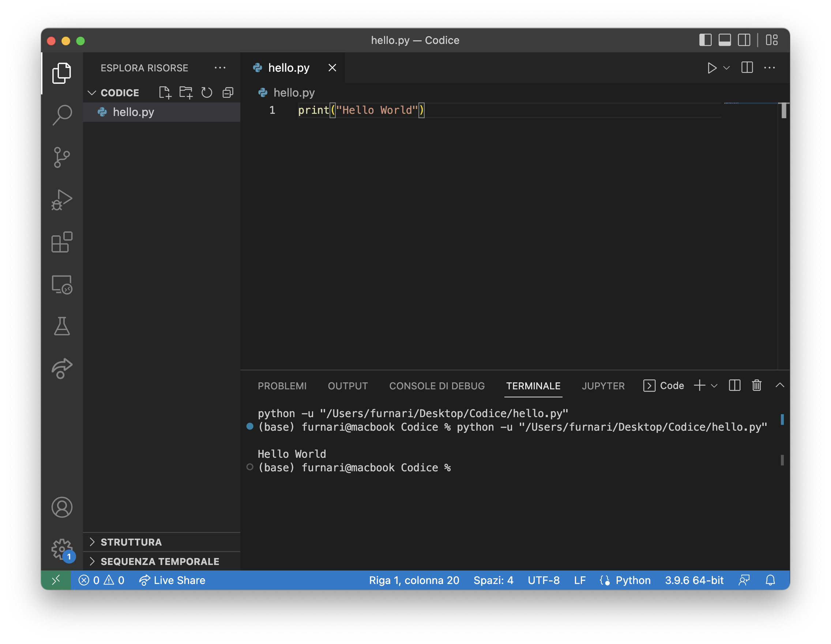Open the Extensions view

[x=62, y=242]
